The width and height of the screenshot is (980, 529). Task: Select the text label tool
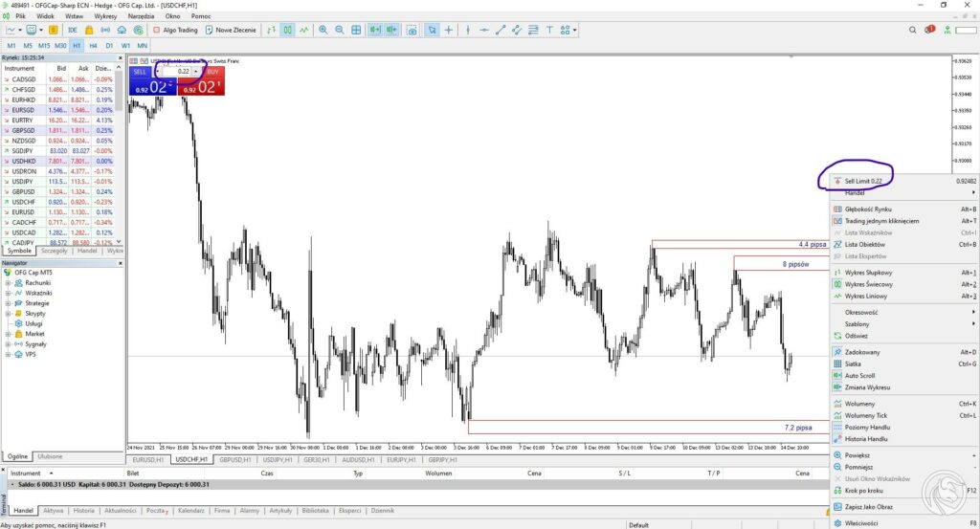(x=550, y=31)
